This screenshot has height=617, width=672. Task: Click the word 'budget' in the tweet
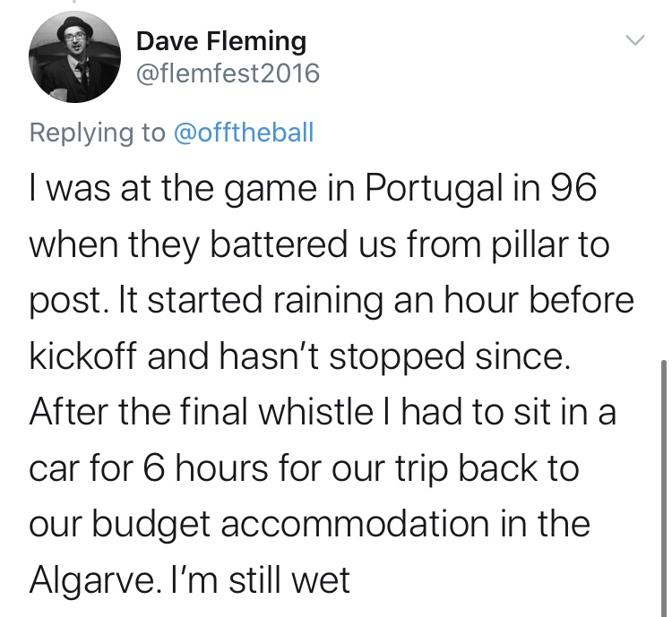point(151,525)
